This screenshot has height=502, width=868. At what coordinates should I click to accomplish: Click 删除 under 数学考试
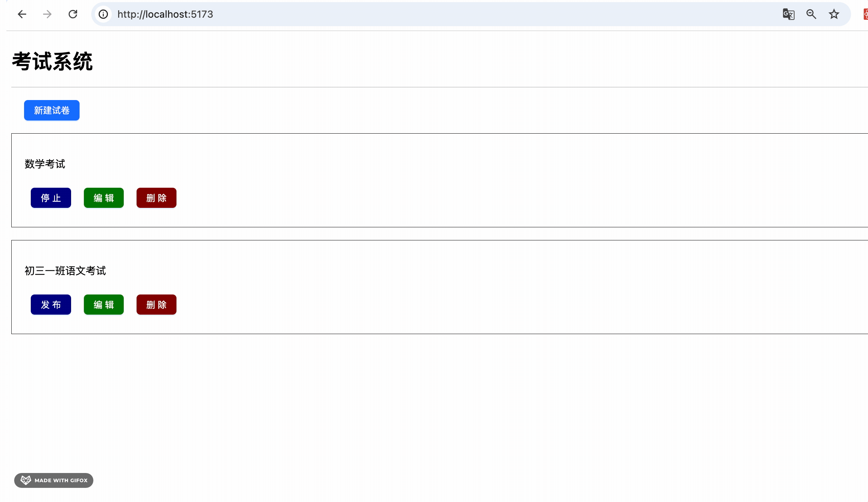156,198
